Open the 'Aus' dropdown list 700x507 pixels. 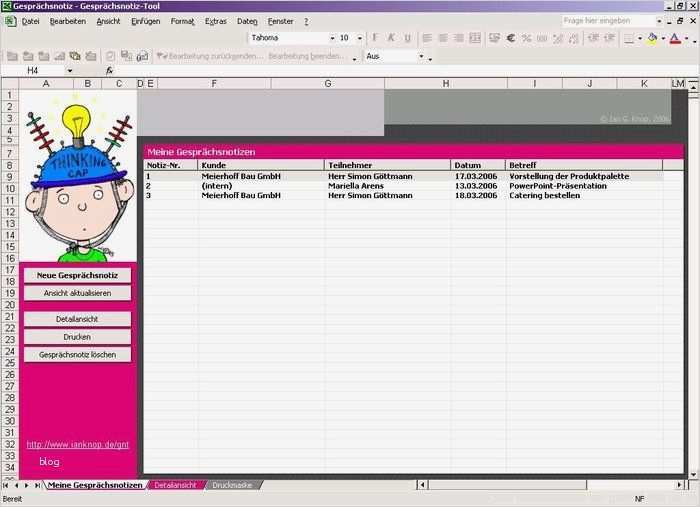click(421, 56)
